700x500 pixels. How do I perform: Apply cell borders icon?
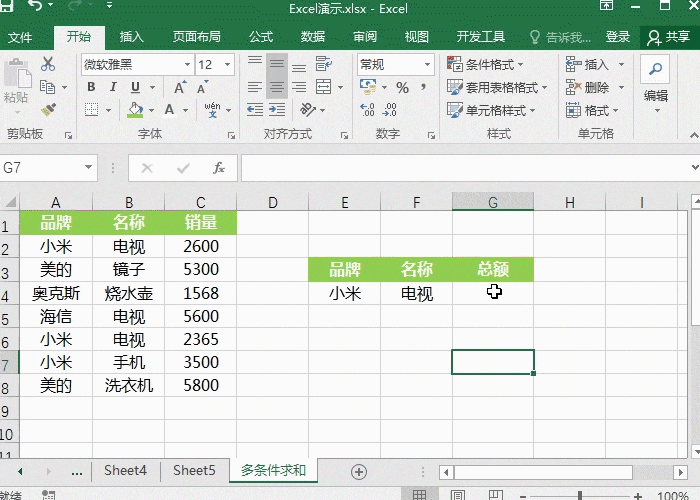[92, 110]
